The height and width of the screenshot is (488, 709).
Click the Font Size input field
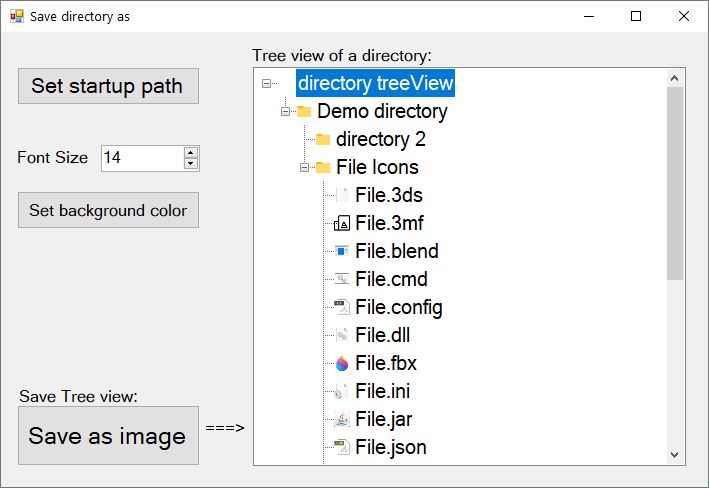[x=141, y=158]
